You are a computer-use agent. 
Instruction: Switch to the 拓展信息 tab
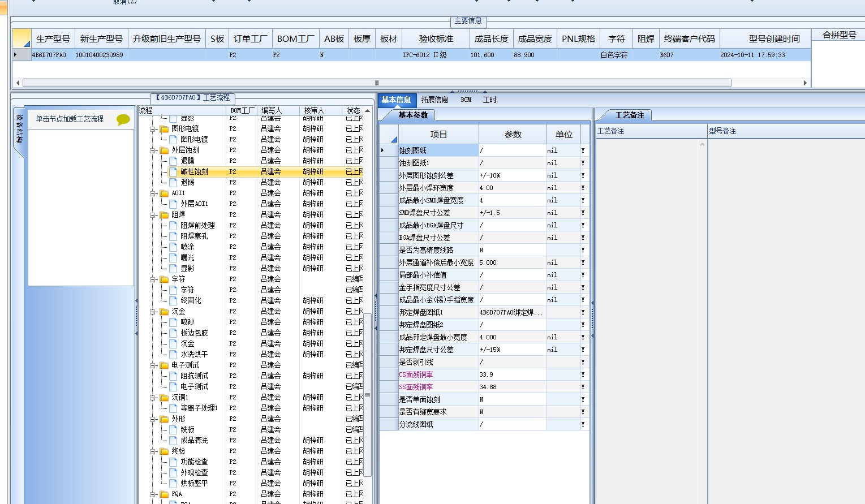[434, 100]
